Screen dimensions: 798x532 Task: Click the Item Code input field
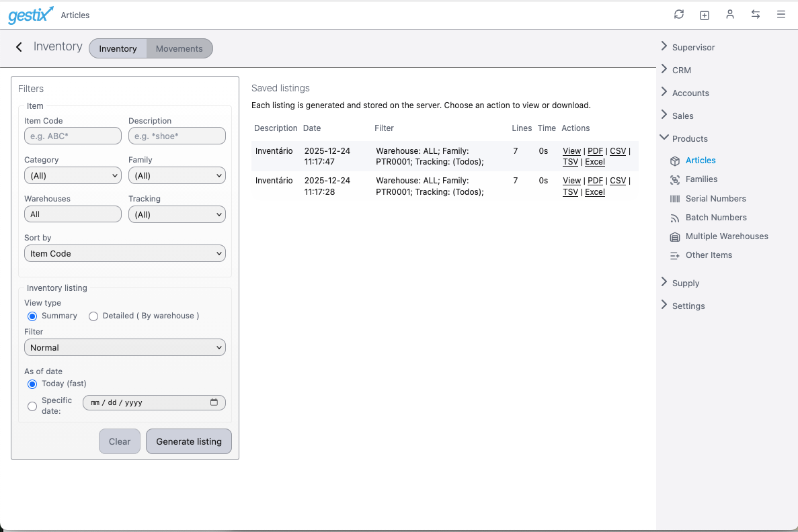[73, 136]
